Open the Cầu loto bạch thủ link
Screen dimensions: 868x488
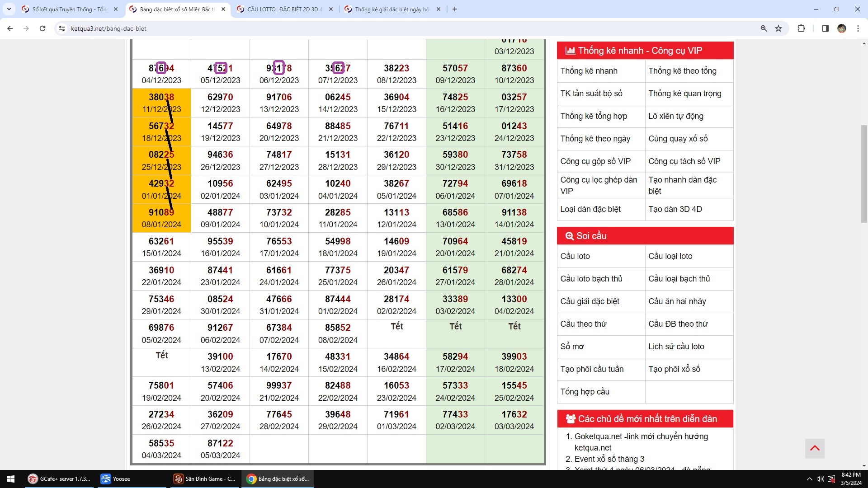tap(591, 279)
